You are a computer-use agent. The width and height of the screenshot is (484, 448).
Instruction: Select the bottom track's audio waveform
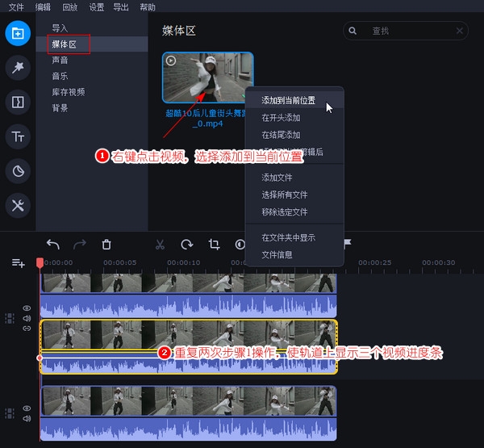[189, 429]
